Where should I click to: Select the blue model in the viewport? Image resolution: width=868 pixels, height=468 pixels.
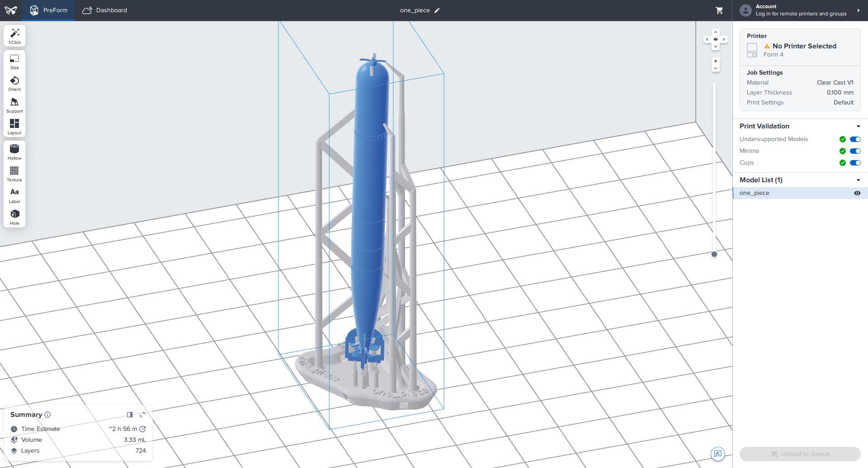(369, 203)
